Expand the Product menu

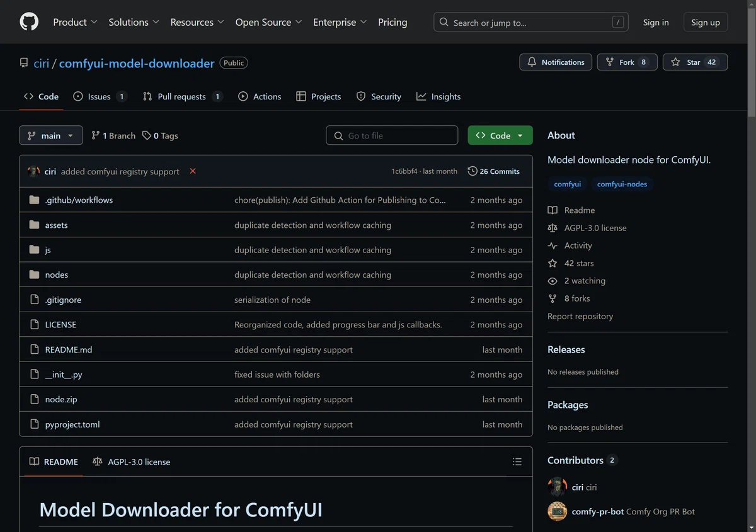pyautogui.click(x=75, y=22)
